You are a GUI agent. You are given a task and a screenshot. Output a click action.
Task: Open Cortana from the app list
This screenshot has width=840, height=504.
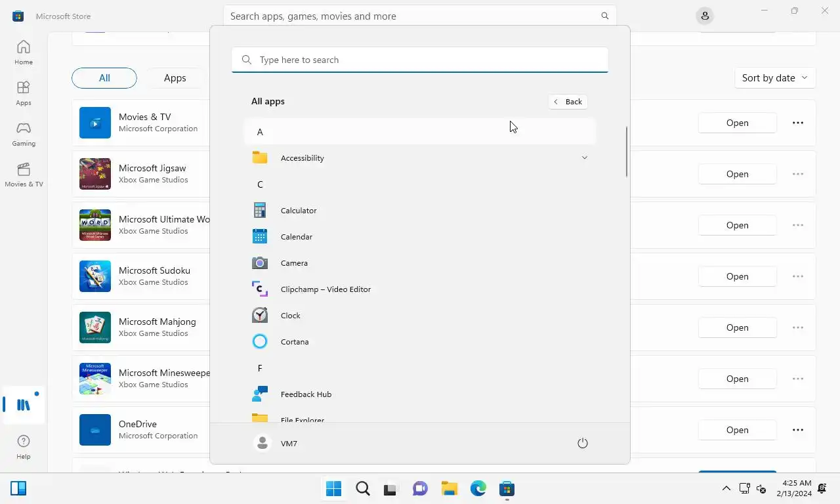(420, 342)
